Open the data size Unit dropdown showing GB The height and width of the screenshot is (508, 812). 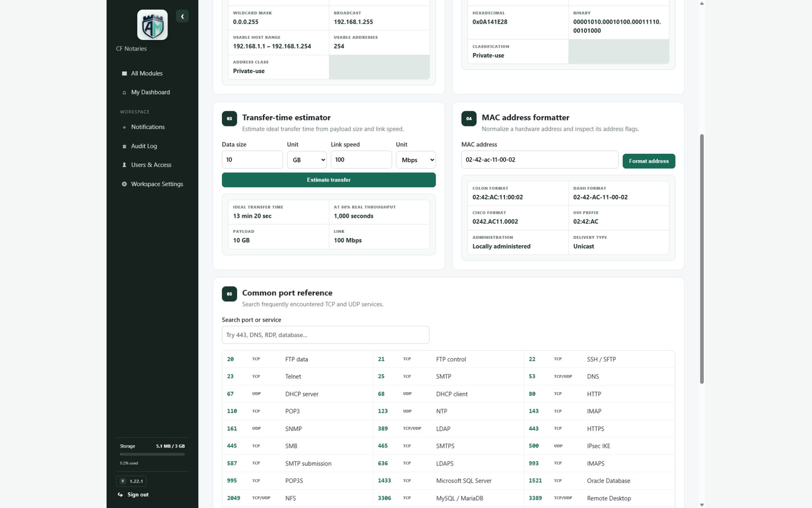click(x=307, y=160)
